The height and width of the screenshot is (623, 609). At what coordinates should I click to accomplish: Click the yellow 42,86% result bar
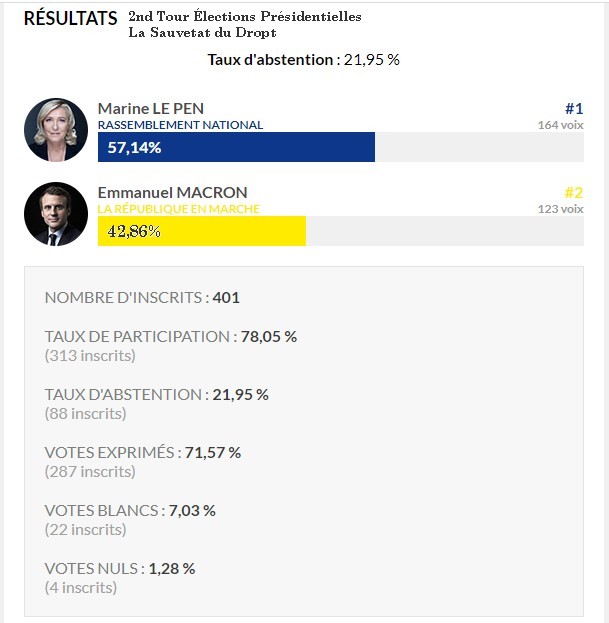click(x=202, y=231)
